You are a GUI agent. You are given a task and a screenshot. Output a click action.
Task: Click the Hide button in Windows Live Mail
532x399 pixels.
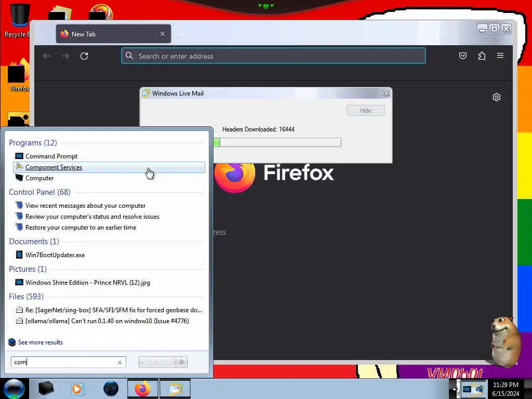tap(366, 111)
